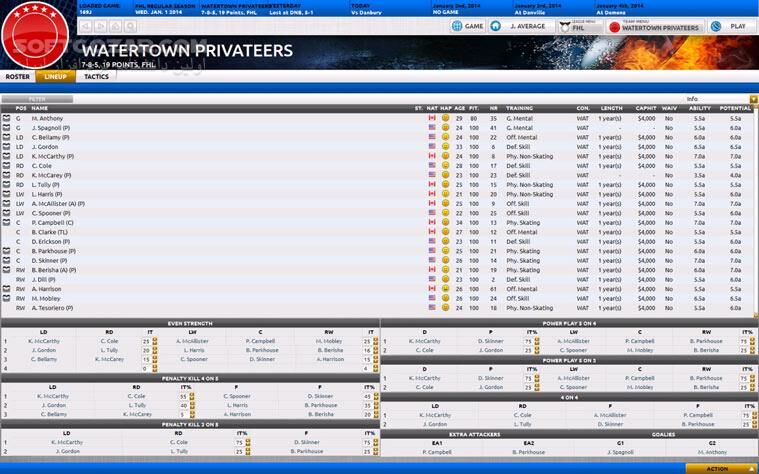This screenshot has height=474, width=759.
Task: Click the red puck icon in Team Menu
Action: pyautogui.click(x=614, y=27)
